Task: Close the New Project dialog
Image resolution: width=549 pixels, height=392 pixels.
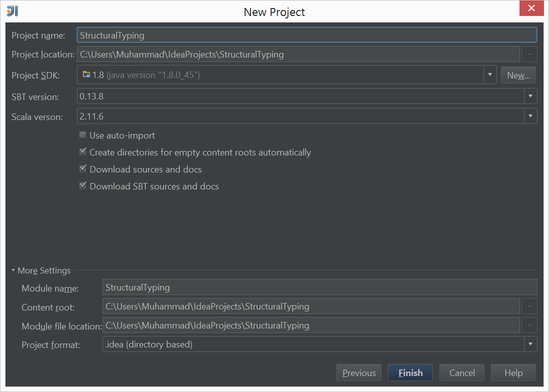Action: point(531,8)
